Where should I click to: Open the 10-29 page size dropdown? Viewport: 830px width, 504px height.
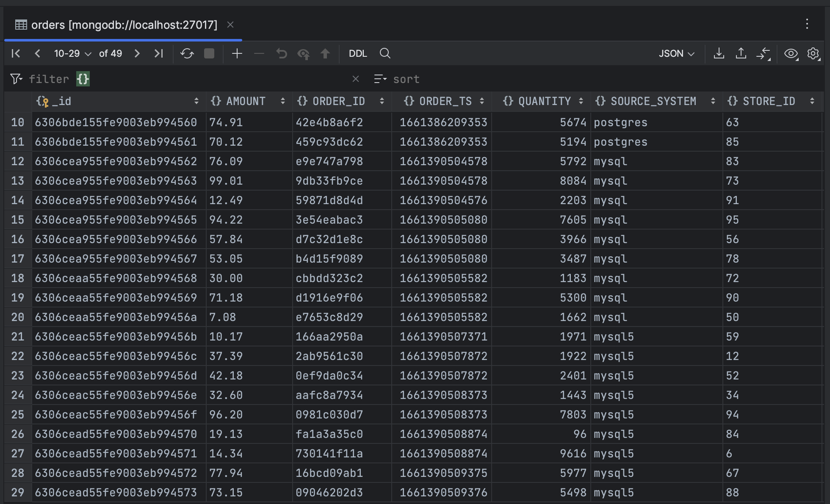pyautogui.click(x=72, y=53)
